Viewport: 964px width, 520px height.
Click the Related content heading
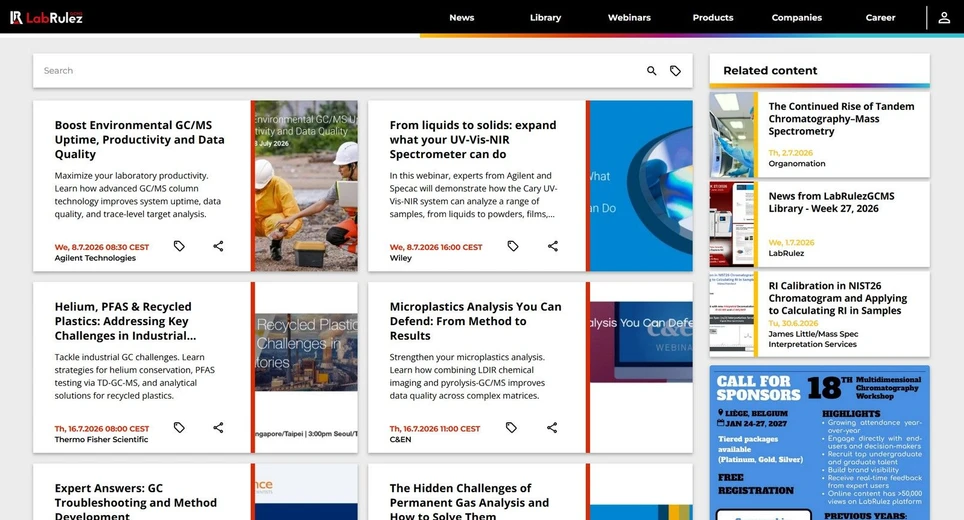pos(770,71)
